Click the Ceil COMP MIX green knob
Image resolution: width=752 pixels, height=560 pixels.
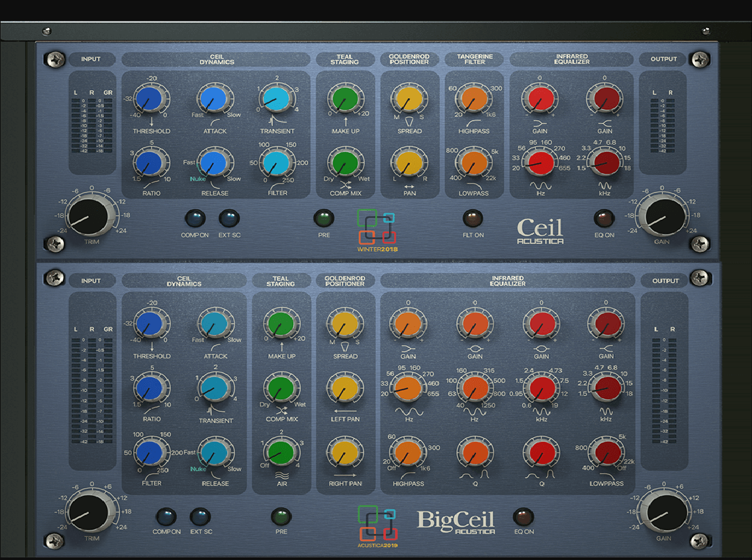(x=345, y=163)
